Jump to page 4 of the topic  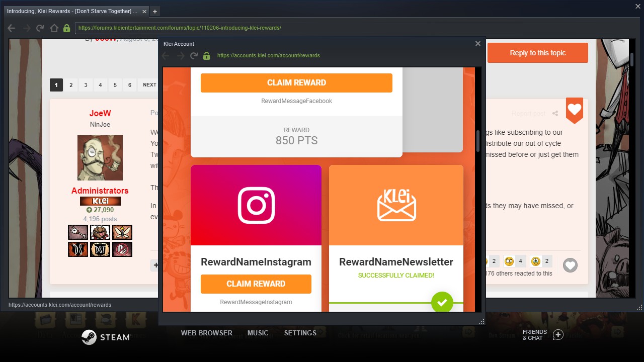[x=100, y=85]
